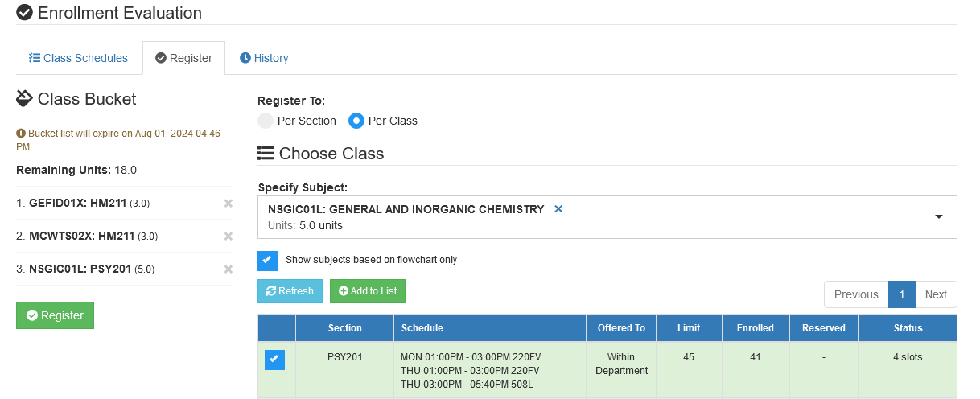Screen dimensions: 980x399
Task: Refresh the class list
Action: [x=290, y=291]
